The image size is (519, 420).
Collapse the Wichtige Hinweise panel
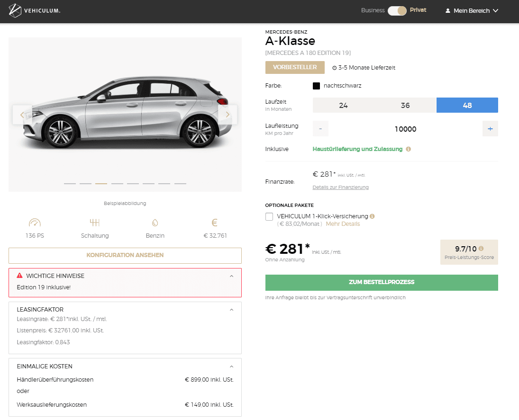(232, 276)
